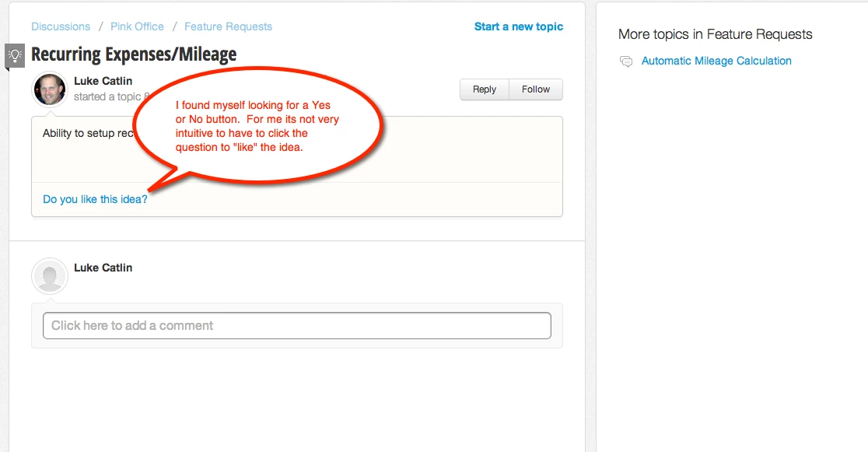Go to the Discussions breadcrumb
The image size is (868, 452).
(61, 26)
